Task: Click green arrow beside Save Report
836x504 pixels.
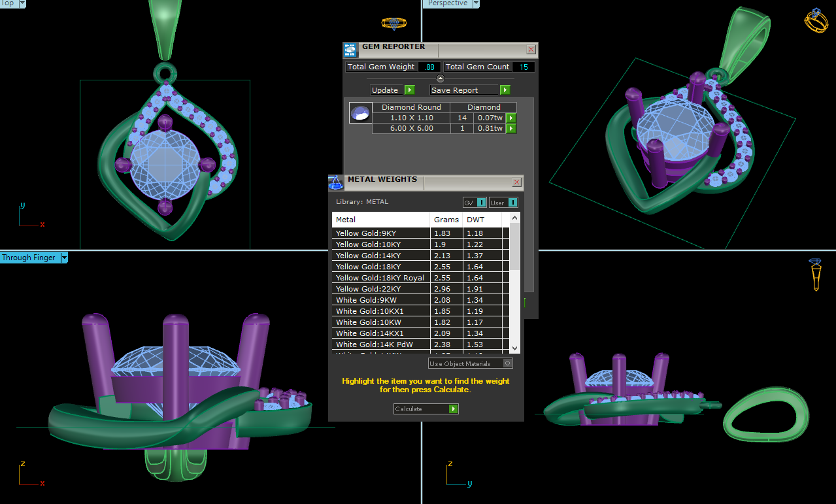Action: pos(505,90)
